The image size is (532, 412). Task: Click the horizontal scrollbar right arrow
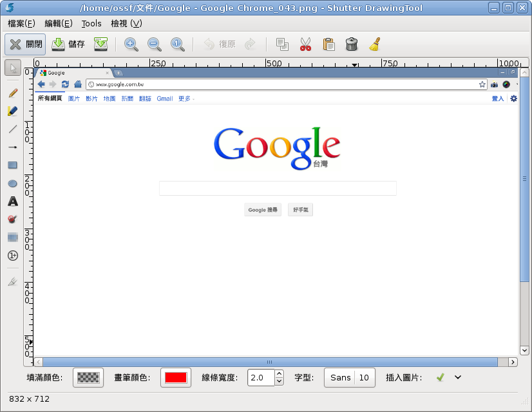pos(513,362)
